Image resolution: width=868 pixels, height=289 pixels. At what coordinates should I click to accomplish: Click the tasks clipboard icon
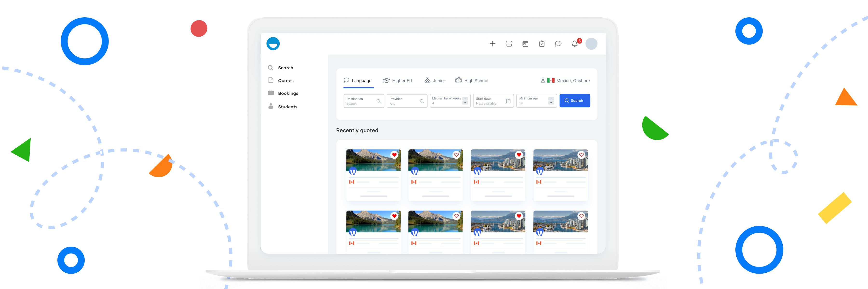542,44
